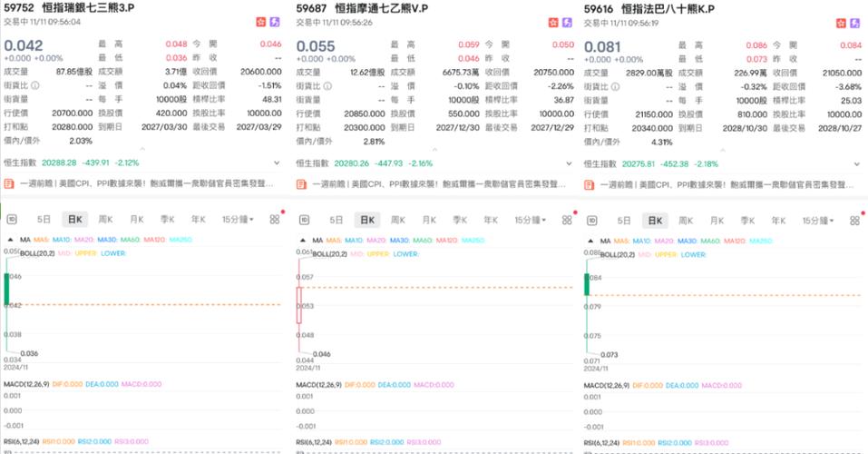This screenshot has width=868, height=454.
Task: Click the title 恒指法巴八十熊K.P
Action: click(x=668, y=9)
